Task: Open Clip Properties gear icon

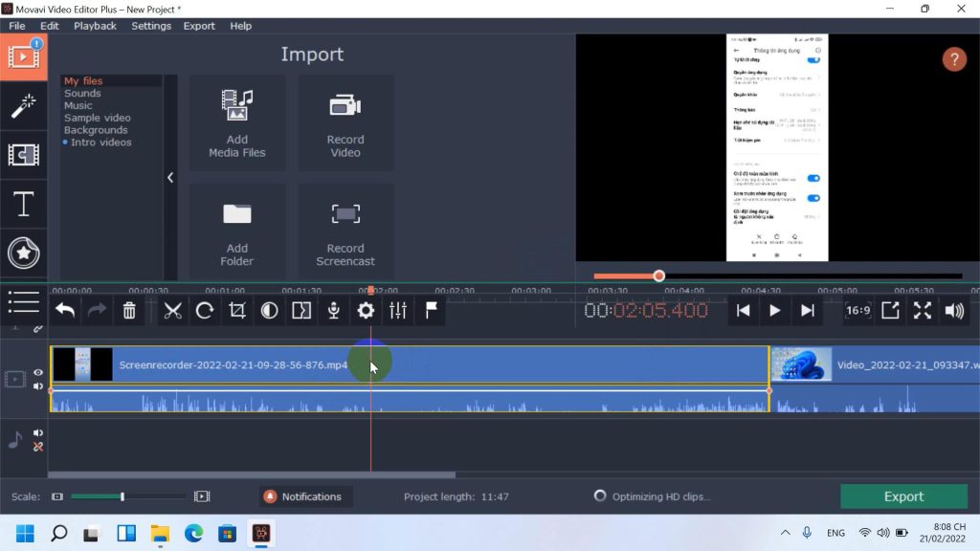Action: pos(366,311)
